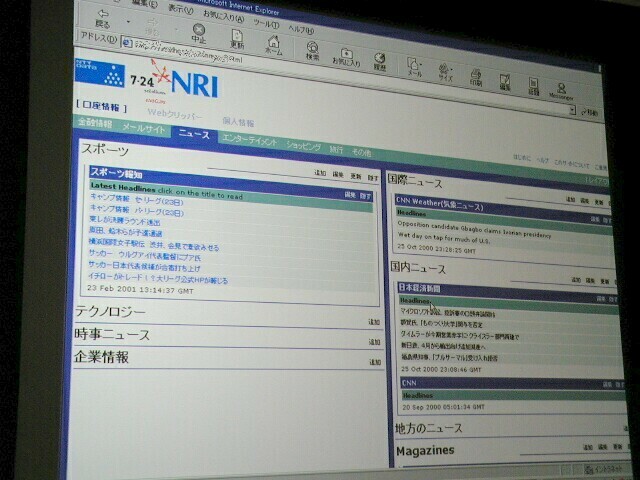Expand the テクノロジー section with 追加
Viewport: 640px width, 480px height.
[374, 323]
